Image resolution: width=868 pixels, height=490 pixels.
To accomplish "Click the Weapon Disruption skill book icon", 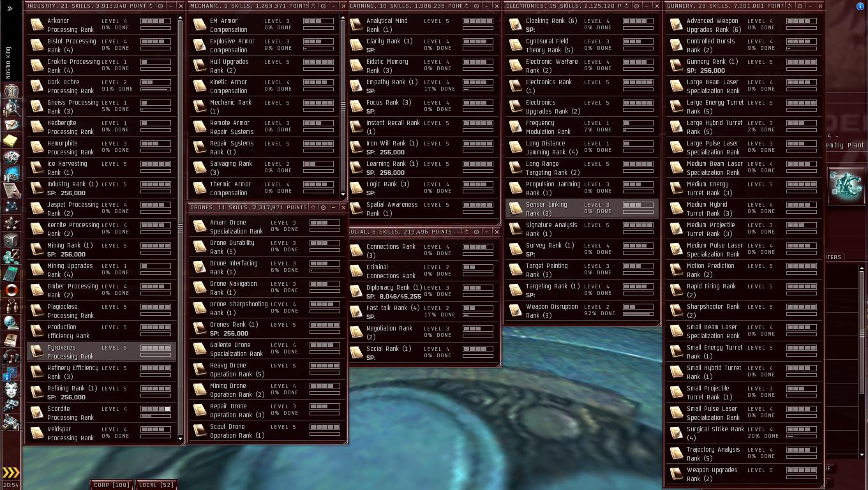I will pyautogui.click(x=516, y=311).
